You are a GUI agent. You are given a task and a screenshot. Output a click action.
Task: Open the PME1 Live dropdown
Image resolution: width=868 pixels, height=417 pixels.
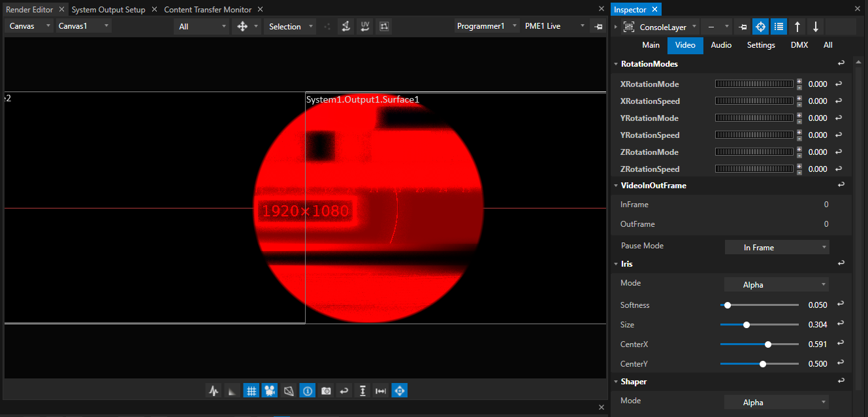coord(554,26)
